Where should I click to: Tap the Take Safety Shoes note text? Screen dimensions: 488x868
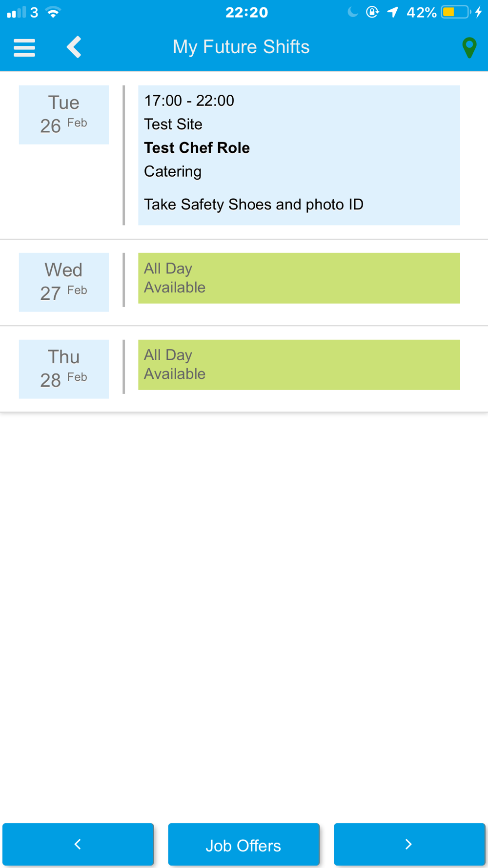click(x=254, y=204)
